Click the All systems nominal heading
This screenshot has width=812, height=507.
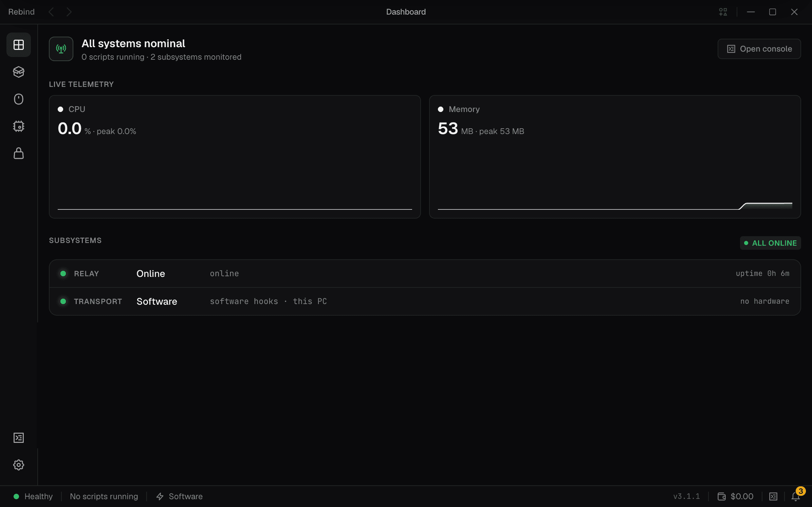click(x=133, y=43)
